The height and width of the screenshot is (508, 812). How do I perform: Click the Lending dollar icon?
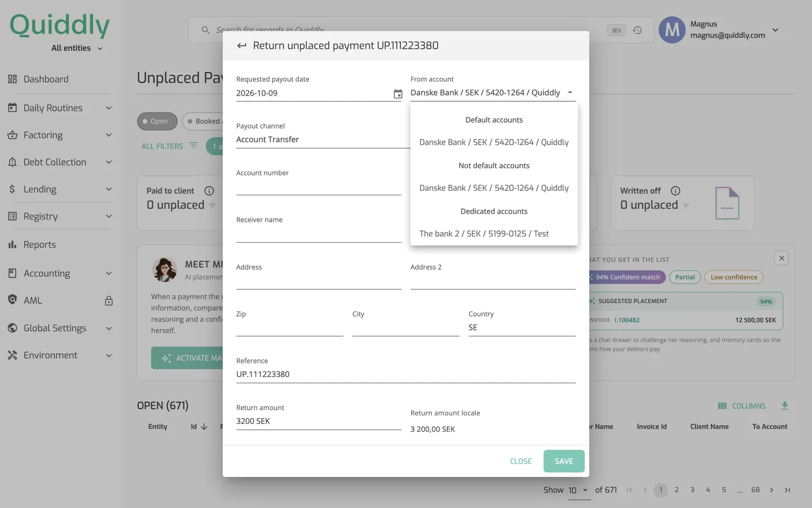coord(12,189)
